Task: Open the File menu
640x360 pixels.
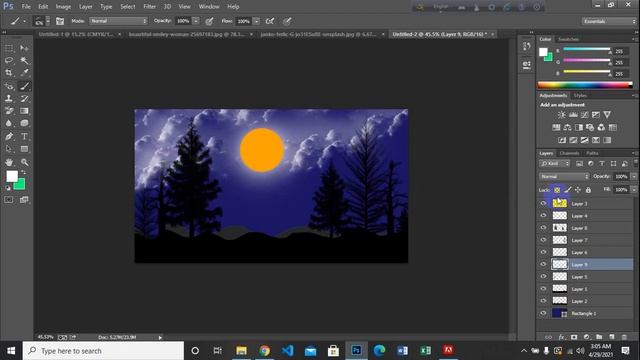Action: 26,7
